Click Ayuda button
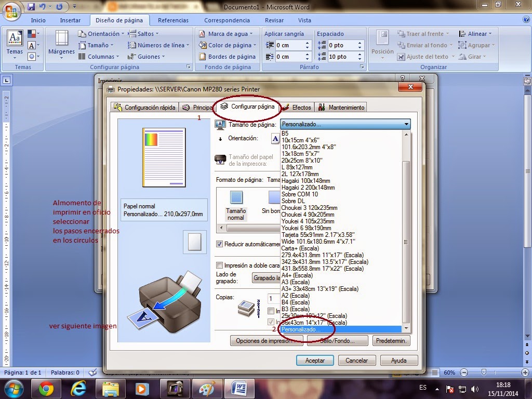 click(399, 361)
